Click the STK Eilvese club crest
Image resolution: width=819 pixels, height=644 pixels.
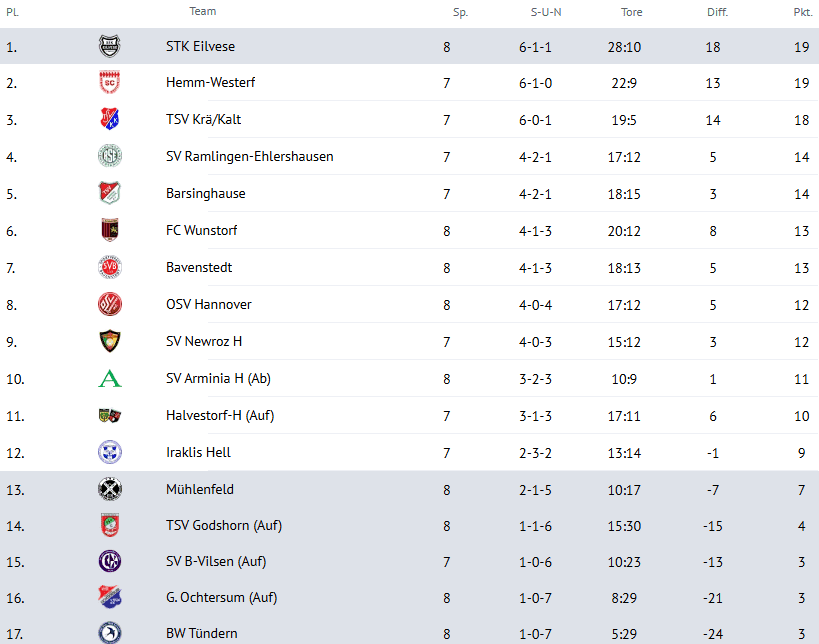click(x=109, y=46)
